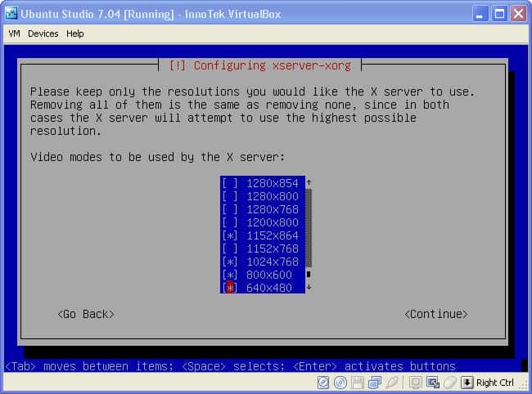Click the CD/DVD drive status icon
Screen dimensions: 532x394
pyautogui.click(x=340, y=383)
